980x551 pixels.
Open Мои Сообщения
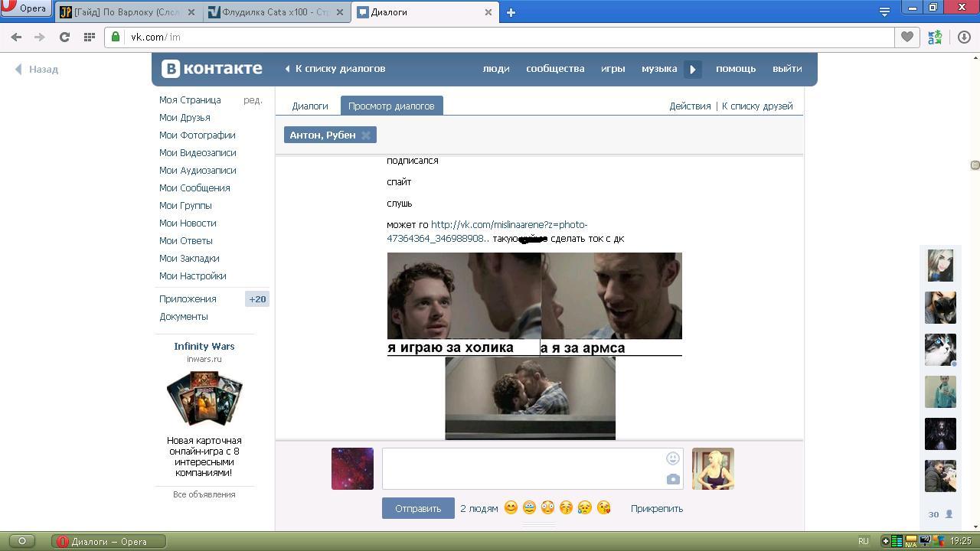194,188
